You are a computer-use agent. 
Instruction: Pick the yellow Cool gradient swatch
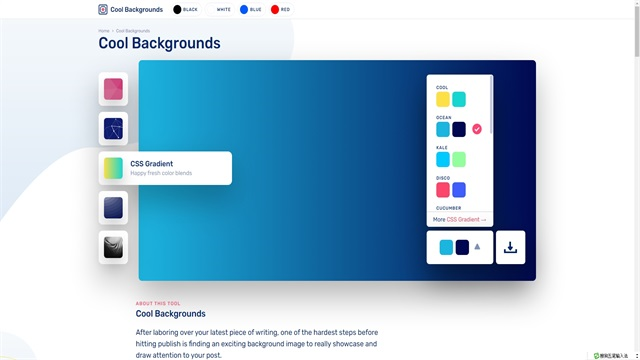pos(443,99)
